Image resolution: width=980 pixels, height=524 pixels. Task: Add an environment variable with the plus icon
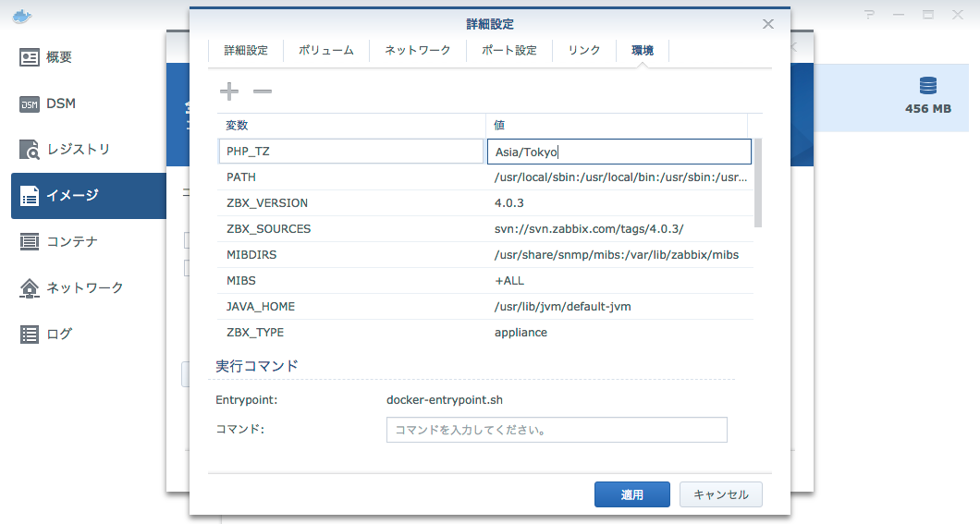click(x=229, y=91)
